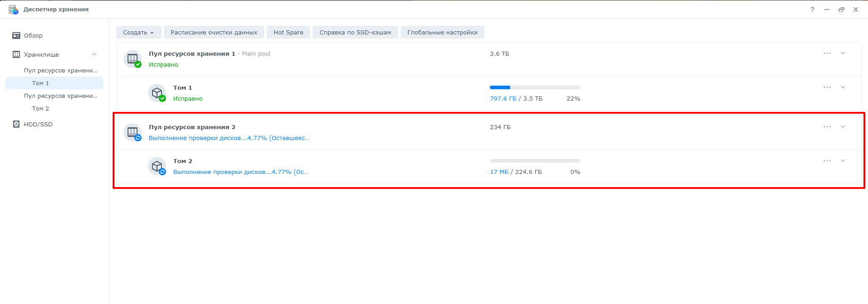Select the Хранилище storage icon in sidebar
Screen dimensions: 868x304
pos(16,54)
